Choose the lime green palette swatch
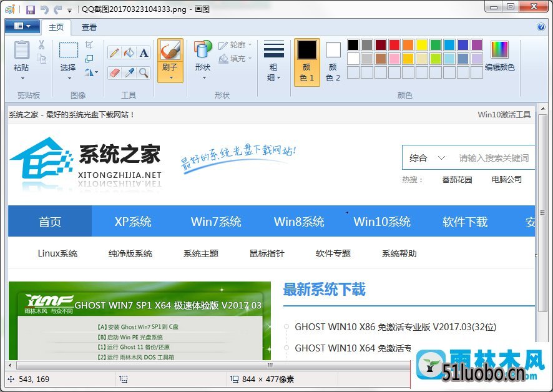This screenshot has height=392, width=553. [x=436, y=59]
